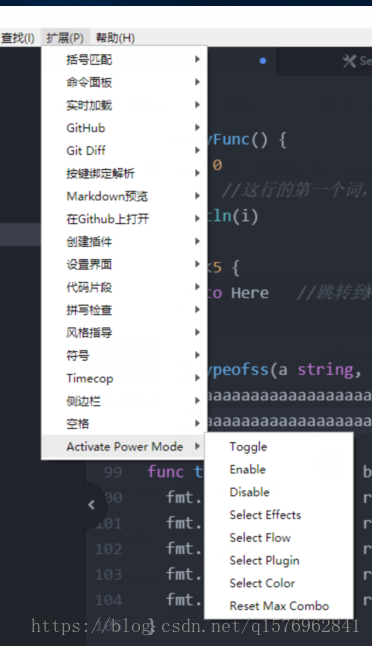Select the Git Diff menu entry

[x=124, y=150]
